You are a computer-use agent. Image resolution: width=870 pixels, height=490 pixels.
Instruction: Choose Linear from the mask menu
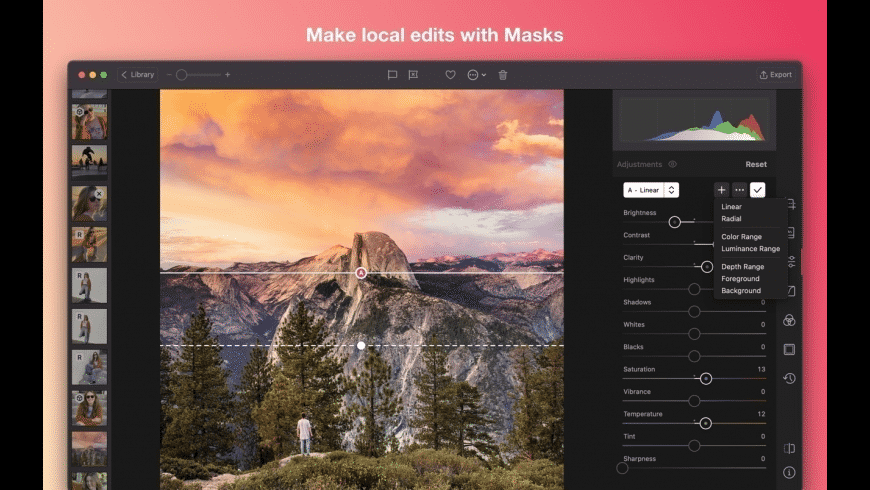click(x=731, y=206)
